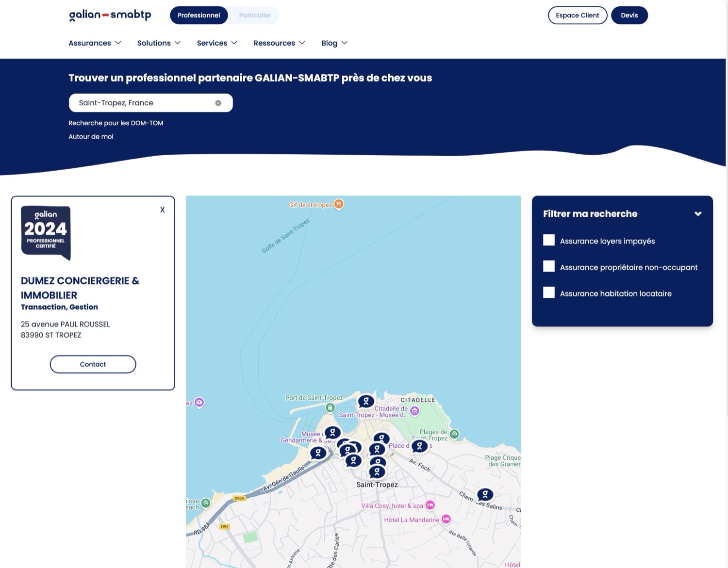
Task: Click the galian marker near Plage des Salins
Action: [x=485, y=494]
